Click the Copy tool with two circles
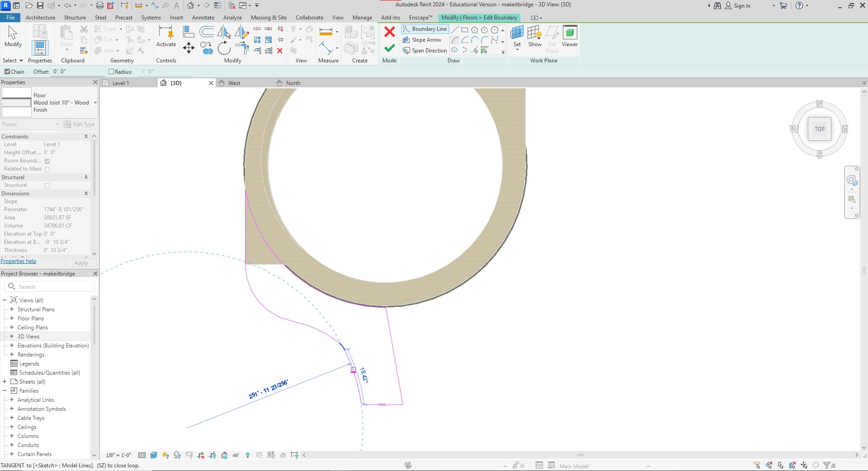 pos(207,48)
